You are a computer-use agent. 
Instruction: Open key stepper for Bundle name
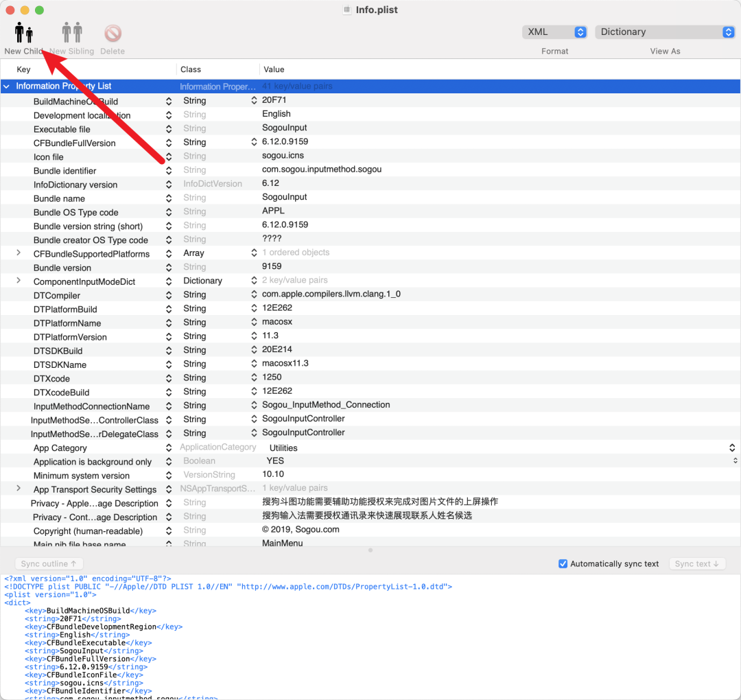[x=169, y=198]
